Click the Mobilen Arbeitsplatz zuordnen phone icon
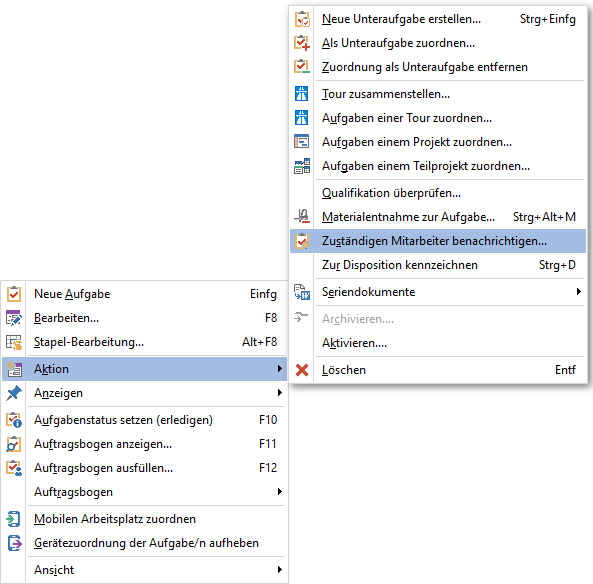 (x=14, y=519)
